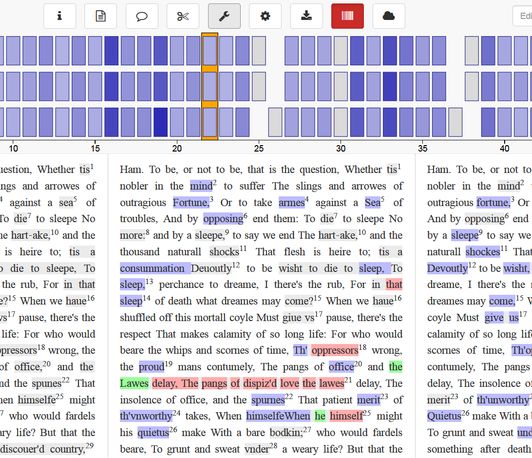
Task: Select top-row heatmap cell at segment 19
Action: [x=160, y=51]
